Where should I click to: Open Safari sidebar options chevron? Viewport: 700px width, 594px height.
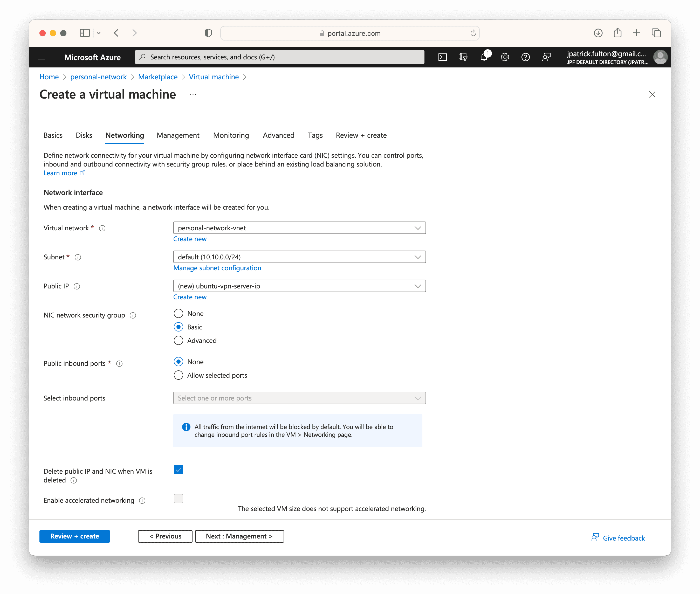point(98,33)
